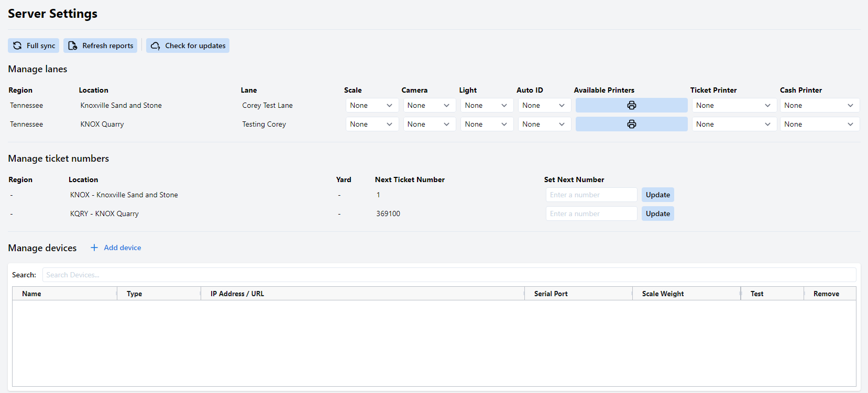
Task: Update ticket number for Knoxville Sand and Stone
Action: (657, 195)
